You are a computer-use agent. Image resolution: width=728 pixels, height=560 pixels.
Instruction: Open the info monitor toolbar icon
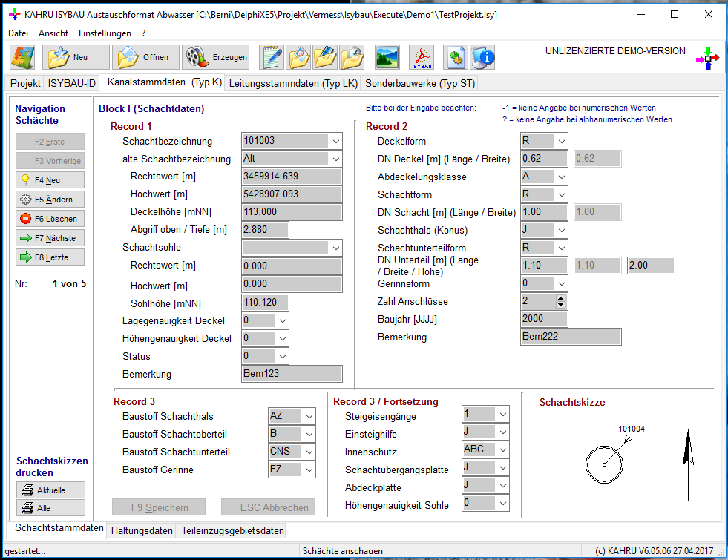pos(483,57)
